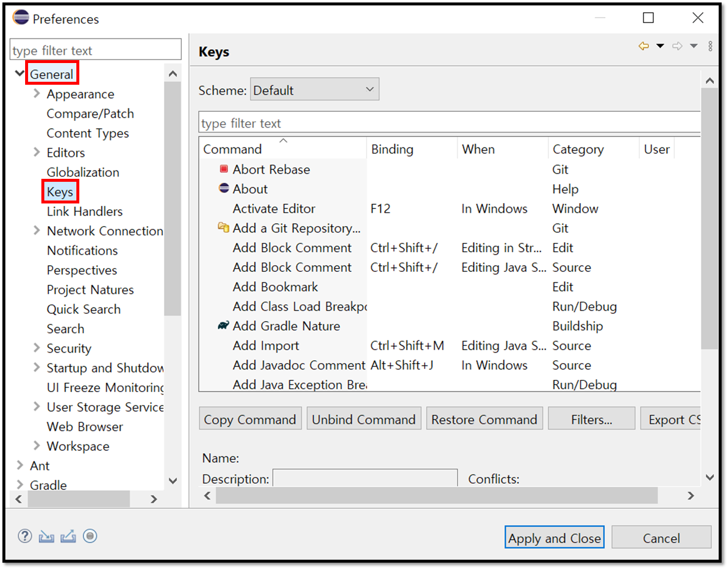The image size is (728, 569).
Task: Select the Add Gradle Nature command
Action: [286, 326]
